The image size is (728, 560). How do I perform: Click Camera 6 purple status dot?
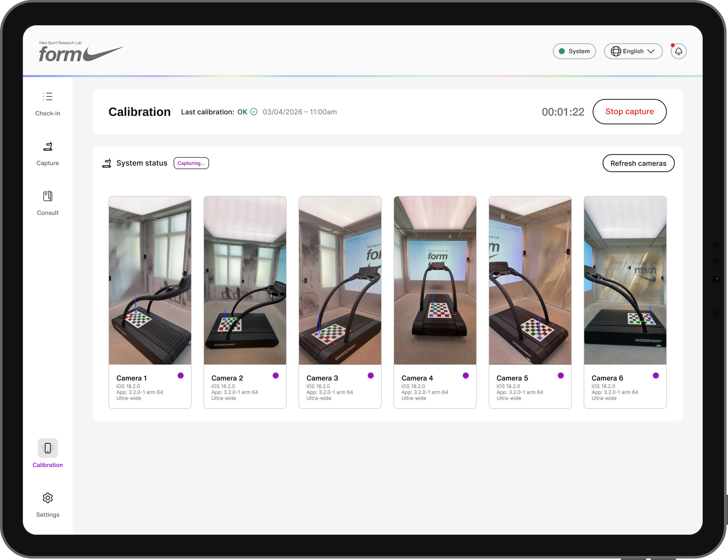(x=656, y=376)
